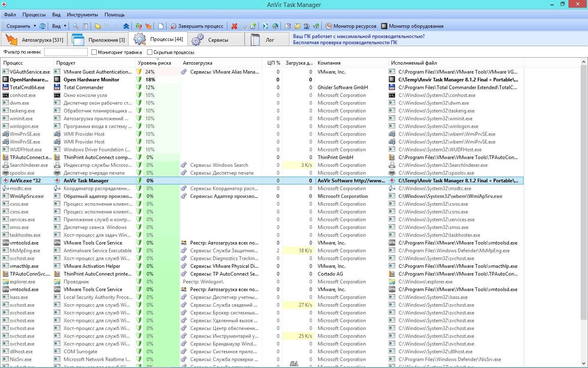Select the lsass.exe process row
The width and height of the screenshot is (588, 368).
[262, 297]
